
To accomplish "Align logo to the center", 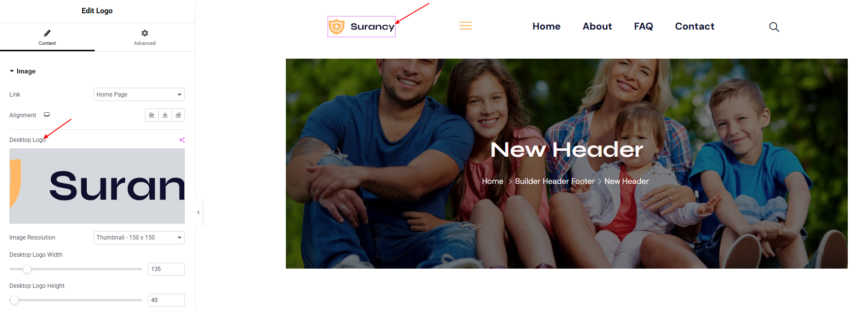I will pyautogui.click(x=165, y=115).
